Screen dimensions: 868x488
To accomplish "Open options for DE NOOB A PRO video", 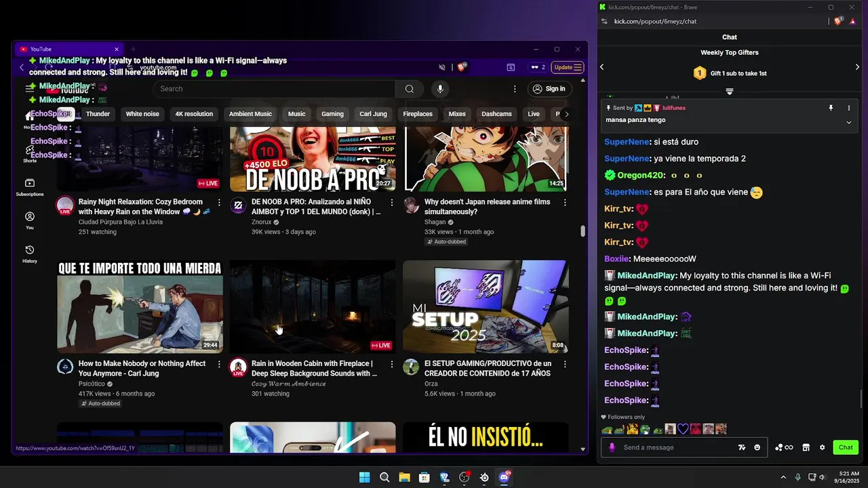I will coord(392,202).
